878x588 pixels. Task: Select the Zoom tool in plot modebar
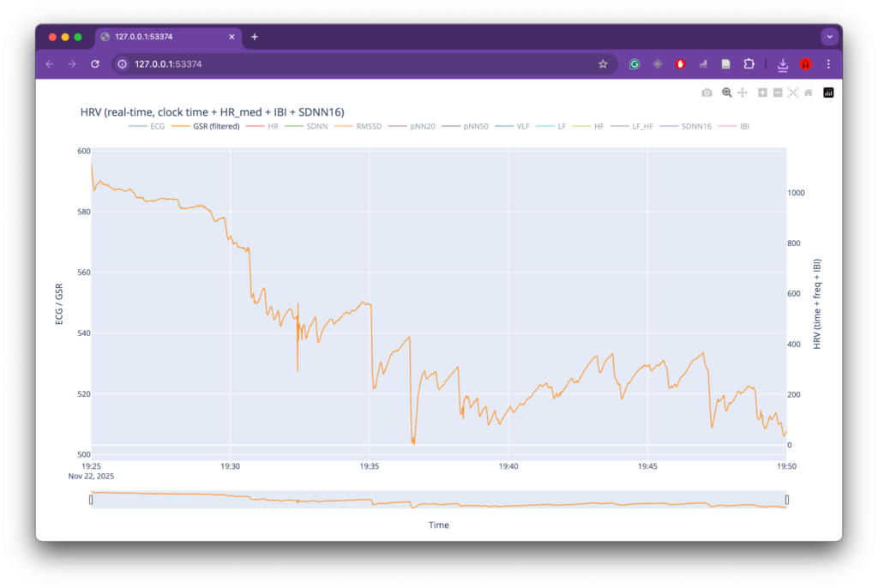[727, 93]
